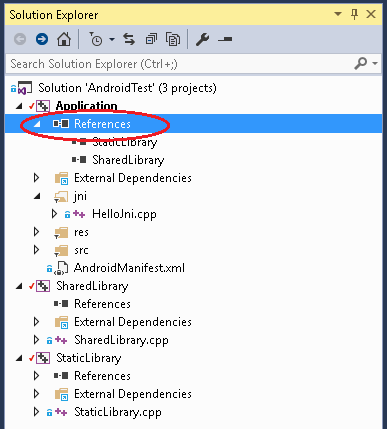
Task: Collapse the Application project node
Action: (19, 106)
